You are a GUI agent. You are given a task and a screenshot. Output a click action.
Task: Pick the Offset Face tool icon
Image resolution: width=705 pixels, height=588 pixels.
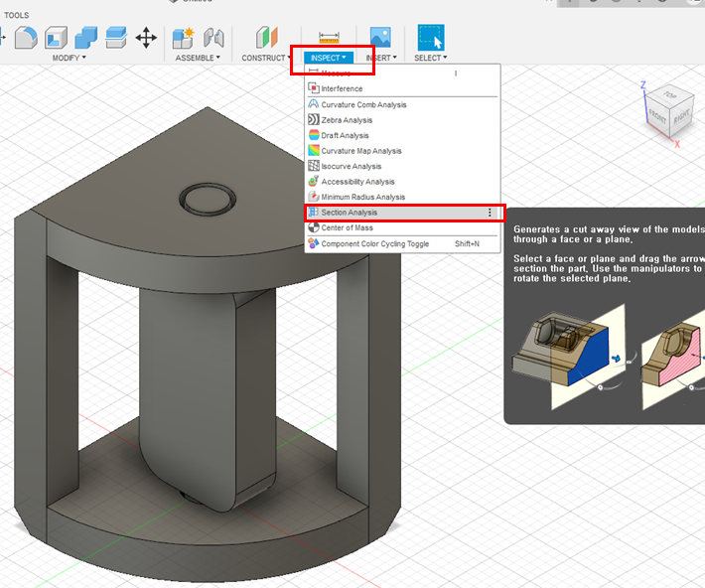(x=116, y=38)
